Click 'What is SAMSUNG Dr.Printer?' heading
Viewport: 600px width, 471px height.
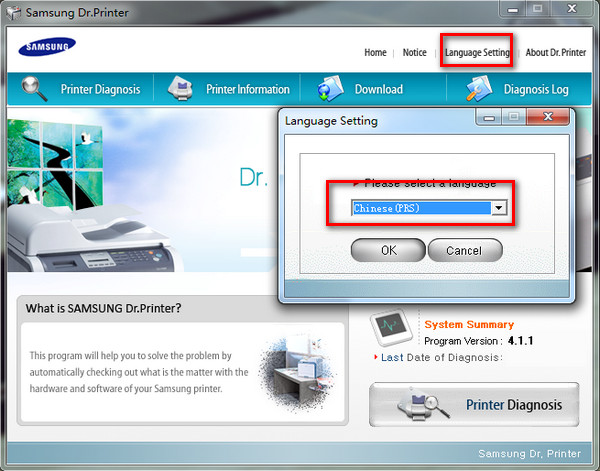(103, 308)
